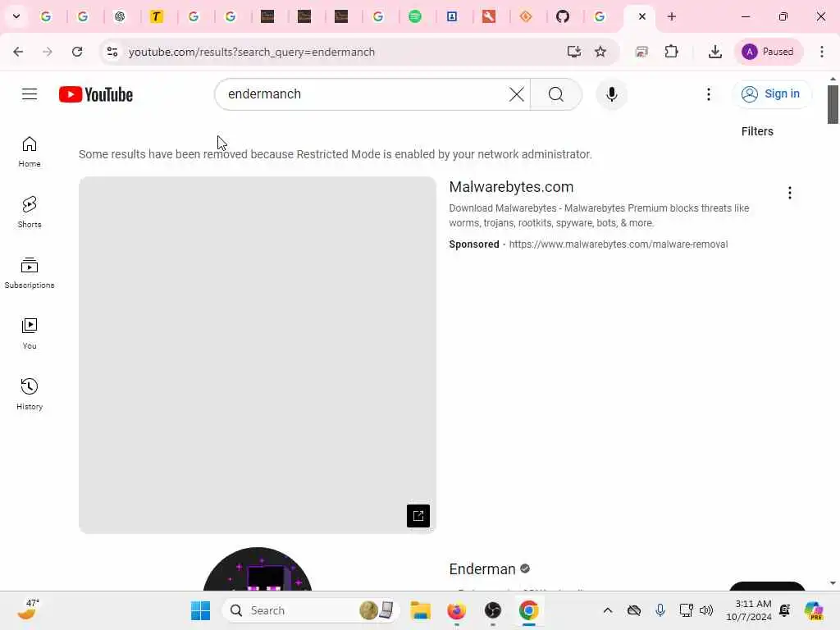Open the Paused profile button
Screen dimensions: 840x630
[x=768, y=52]
